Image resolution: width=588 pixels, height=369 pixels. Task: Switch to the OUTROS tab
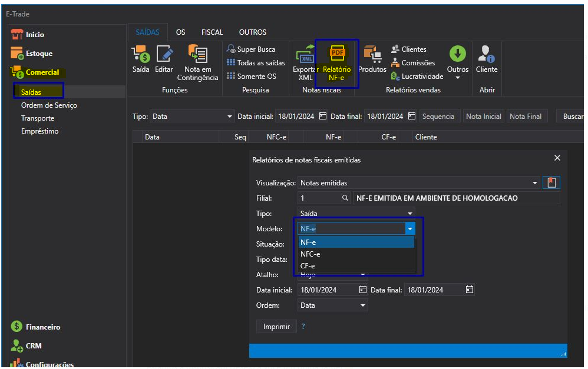tap(252, 32)
